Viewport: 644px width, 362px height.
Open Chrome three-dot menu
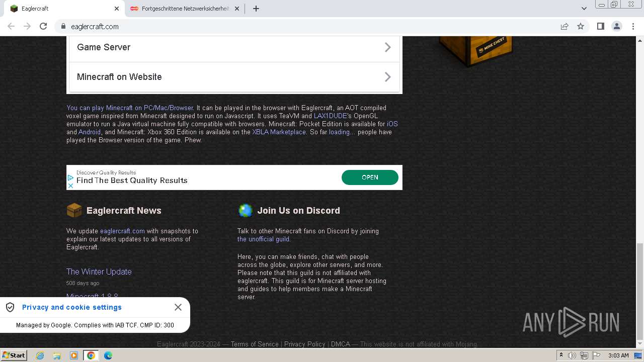pos(633,26)
